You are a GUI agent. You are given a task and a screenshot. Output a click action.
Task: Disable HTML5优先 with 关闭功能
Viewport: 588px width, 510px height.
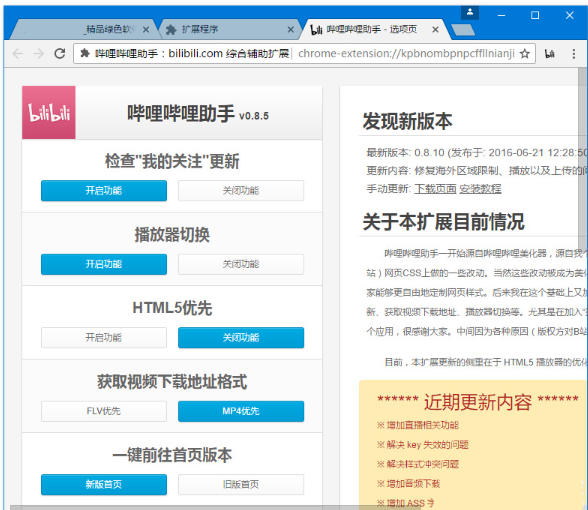point(241,338)
